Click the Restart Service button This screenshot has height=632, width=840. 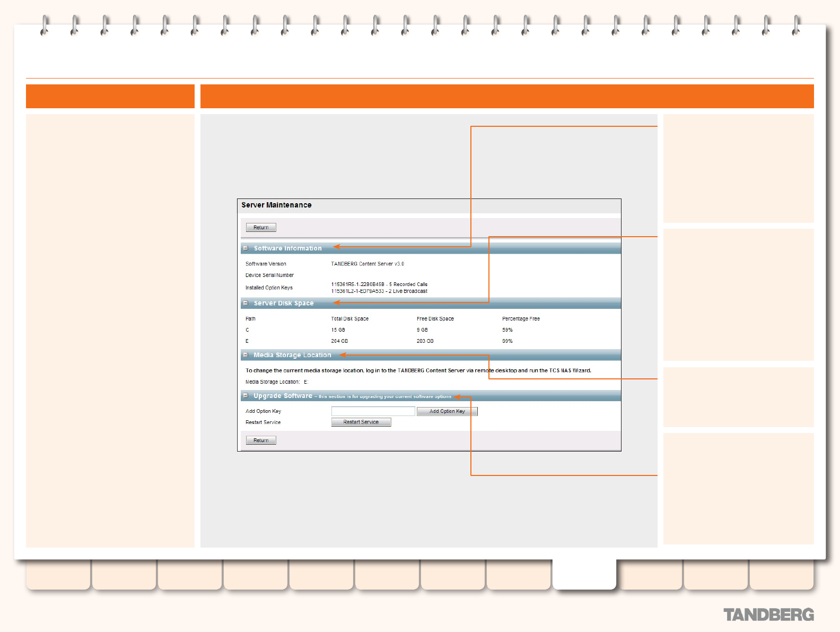pyautogui.click(x=361, y=422)
